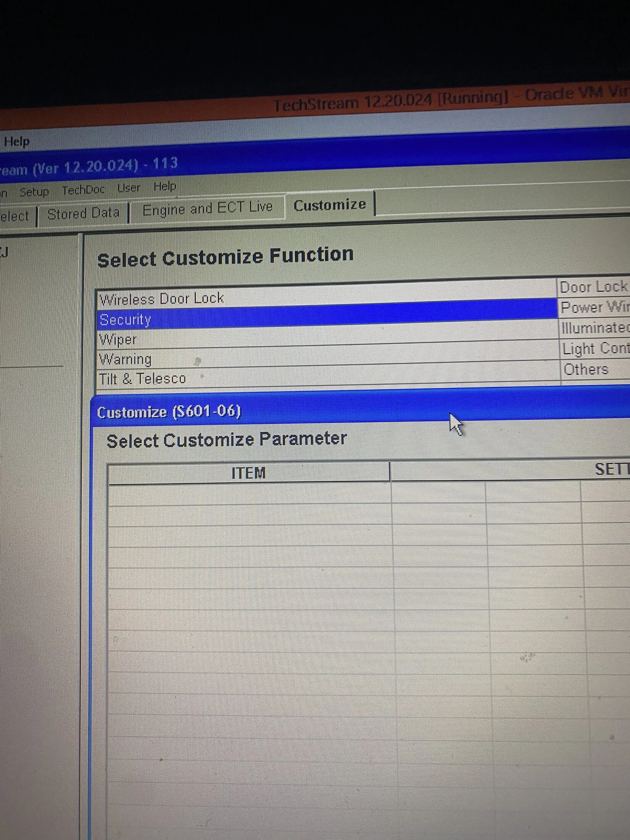Choose the Light Control function
The height and width of the screenshot is (840, 630).
595,349
